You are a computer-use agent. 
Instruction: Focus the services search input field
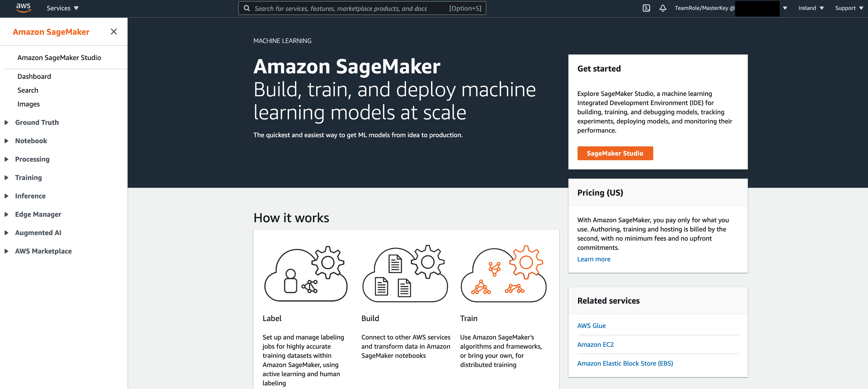tap(362, 8)
